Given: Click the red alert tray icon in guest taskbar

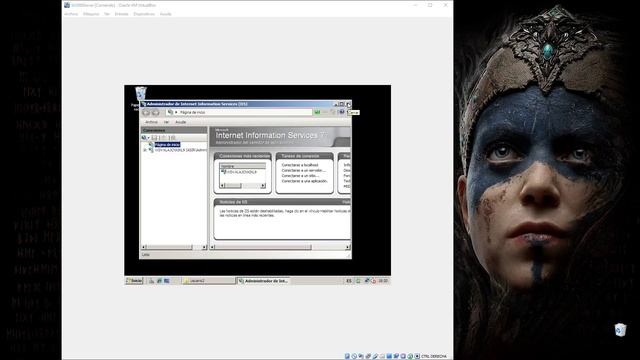Looking at the screenshot, I should click(373, 281).
